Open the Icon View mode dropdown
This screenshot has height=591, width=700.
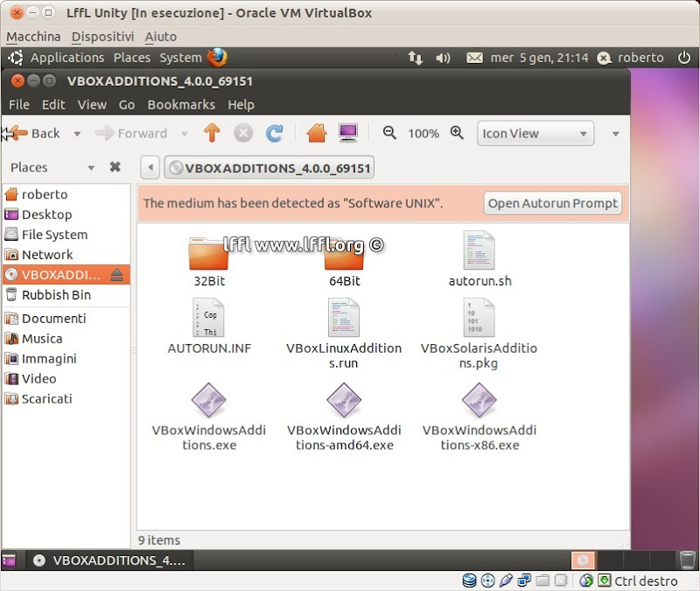pos(535,134)
